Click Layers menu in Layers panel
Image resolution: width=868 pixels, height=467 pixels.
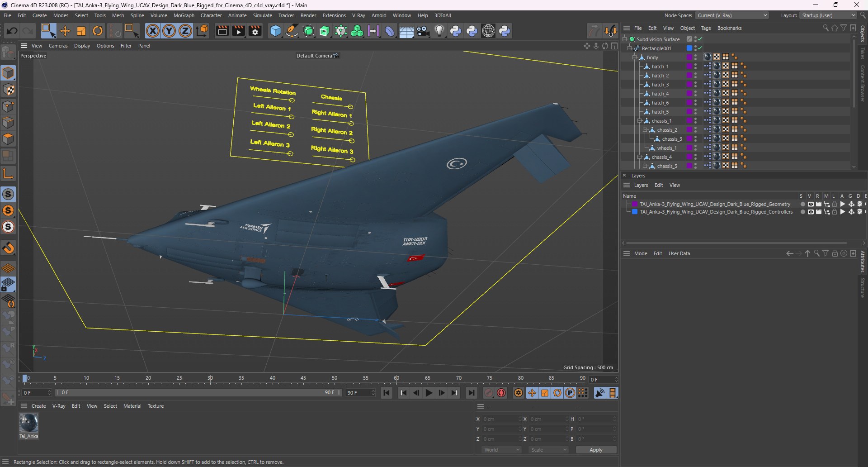click(641, 185)
